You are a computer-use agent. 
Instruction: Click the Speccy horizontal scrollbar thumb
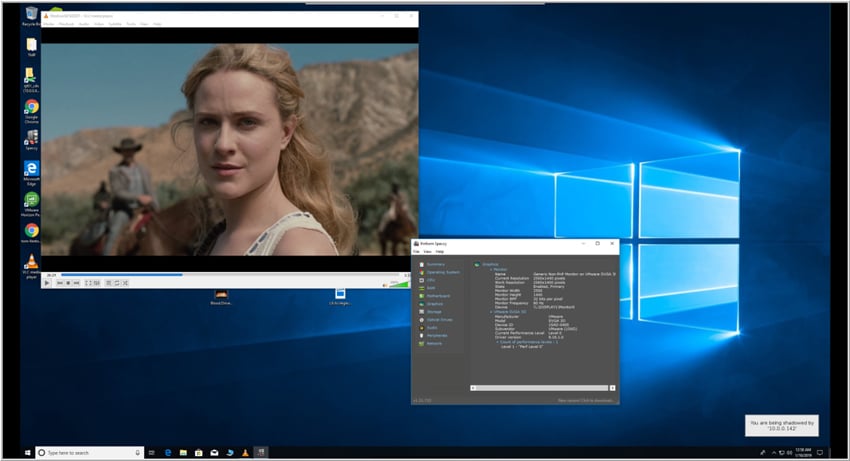(x=542, y=388)
